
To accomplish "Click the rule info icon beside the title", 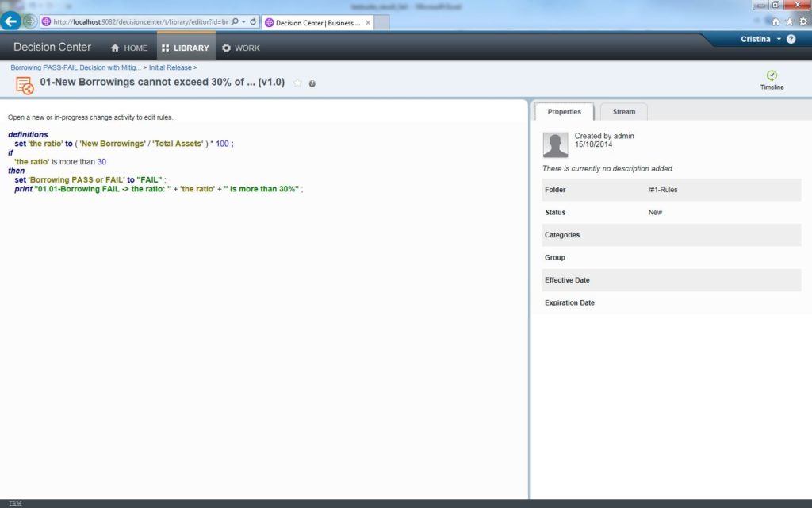I will point(312,83).
